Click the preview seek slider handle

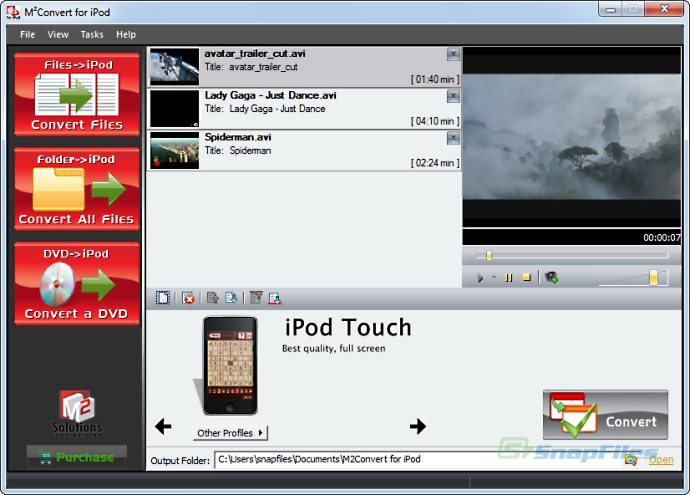click(x=488, y=255)
